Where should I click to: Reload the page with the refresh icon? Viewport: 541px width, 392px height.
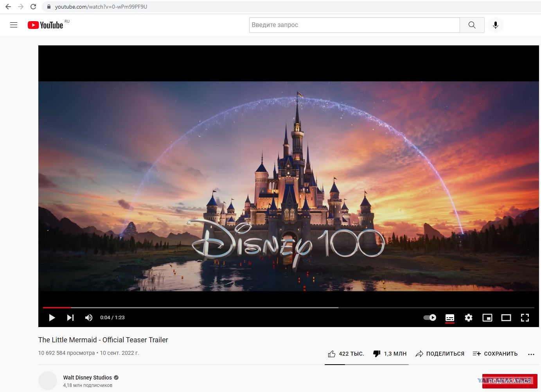pyautogui.click(x=33, y=7)
